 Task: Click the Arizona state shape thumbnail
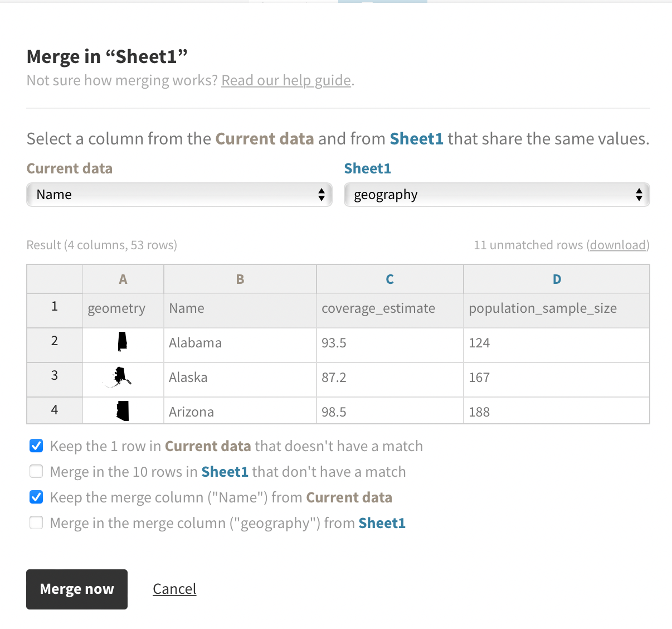(123, 411)
